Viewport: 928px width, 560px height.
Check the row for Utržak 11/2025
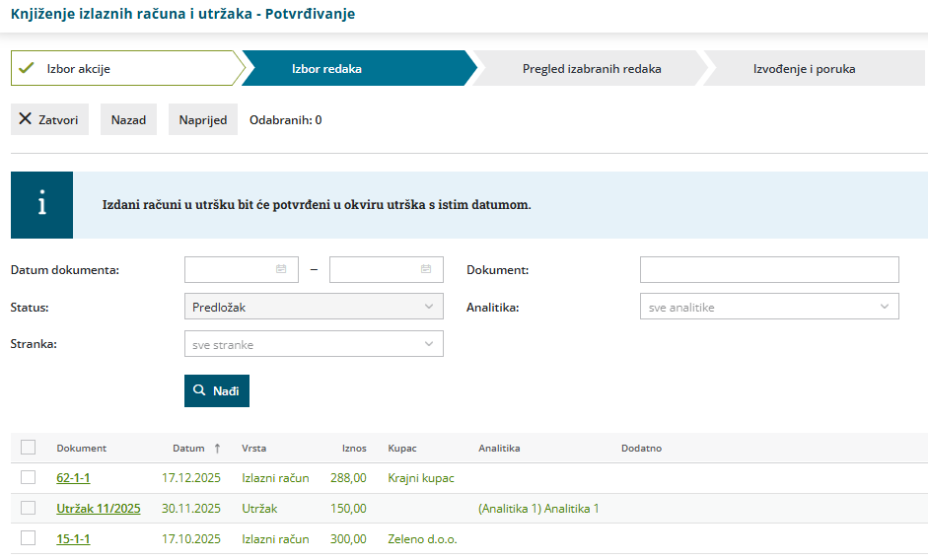(28, 508)
